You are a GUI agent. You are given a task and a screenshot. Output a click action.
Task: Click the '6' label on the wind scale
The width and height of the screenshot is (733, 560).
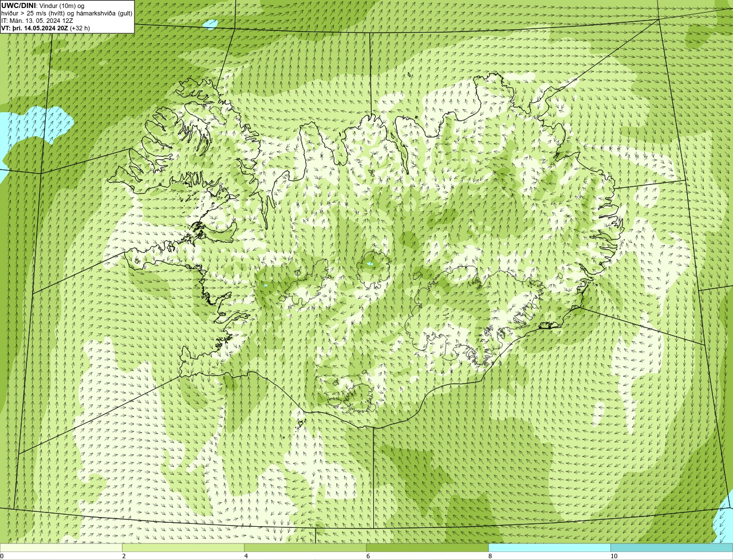coord(368,556)
